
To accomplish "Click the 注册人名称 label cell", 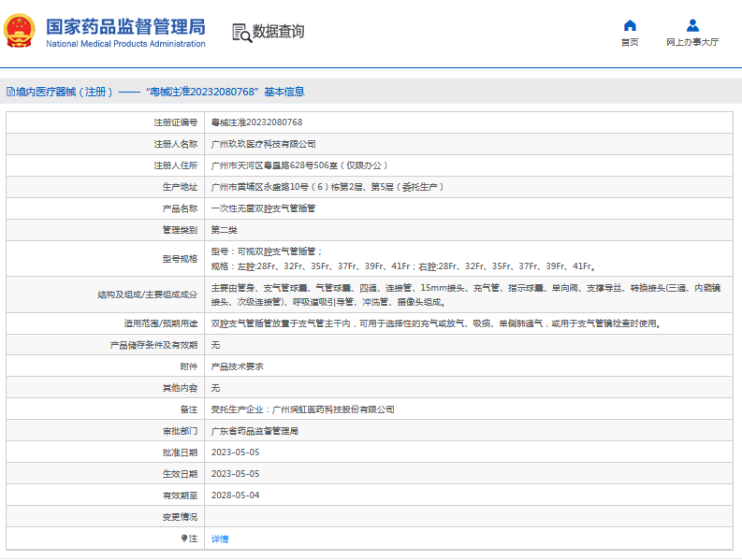I will [105, 144].
